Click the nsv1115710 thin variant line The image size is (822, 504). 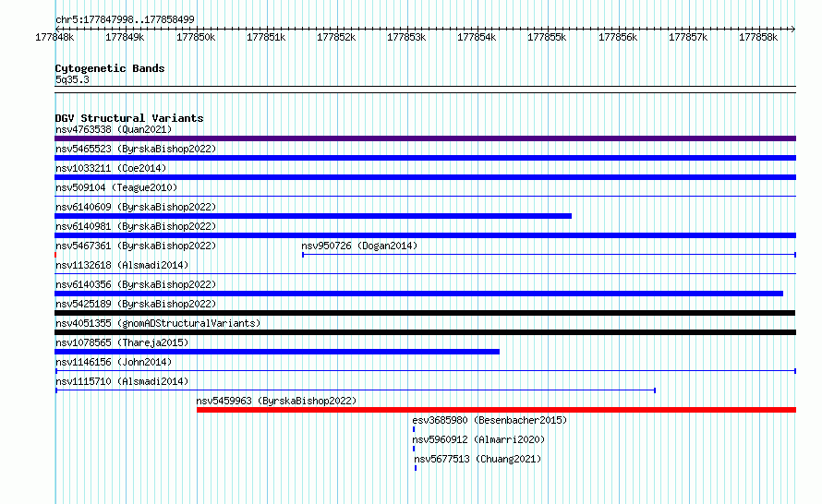pyautogui.click(x=356, y=390)
